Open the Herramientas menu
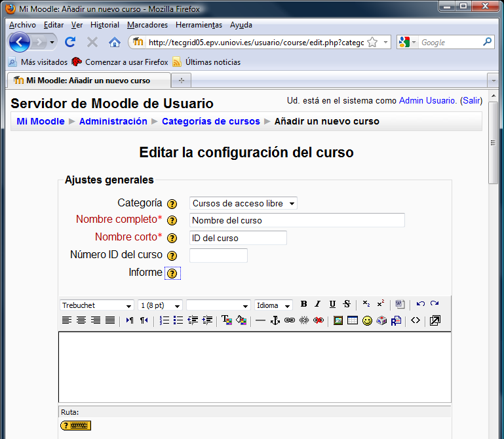 coord(199,25)
